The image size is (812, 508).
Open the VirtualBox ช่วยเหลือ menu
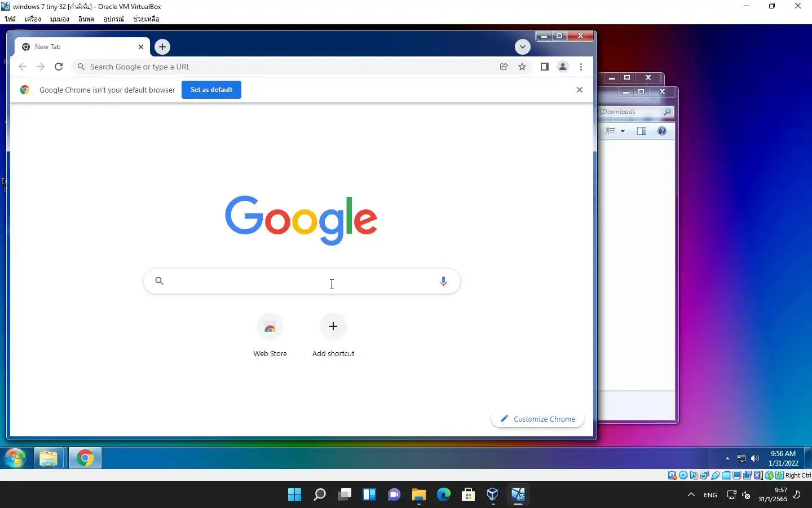pyautogui.click(x=146, y=19)
